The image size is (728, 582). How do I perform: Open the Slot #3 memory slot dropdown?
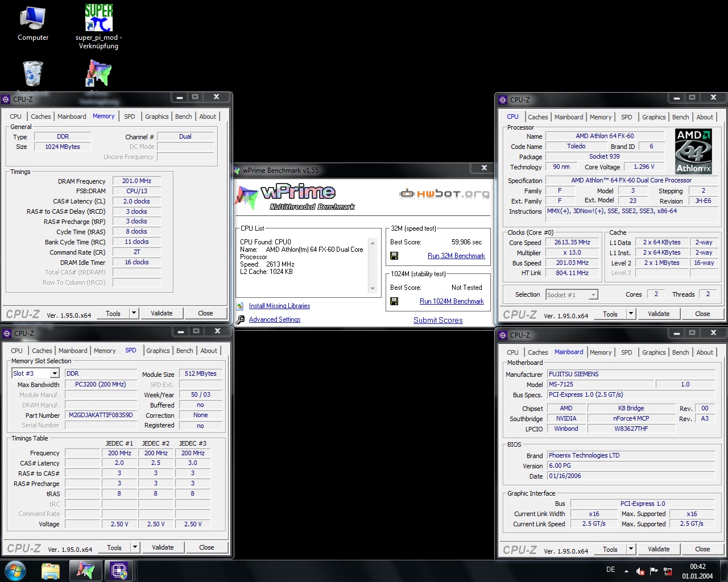(x=55, y=373)
